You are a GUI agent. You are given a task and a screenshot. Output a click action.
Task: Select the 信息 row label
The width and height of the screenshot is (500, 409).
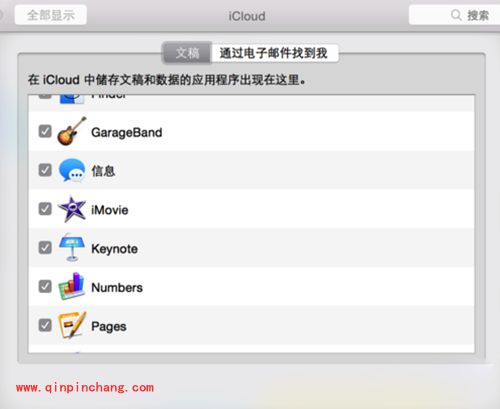(x=103, y=171)
